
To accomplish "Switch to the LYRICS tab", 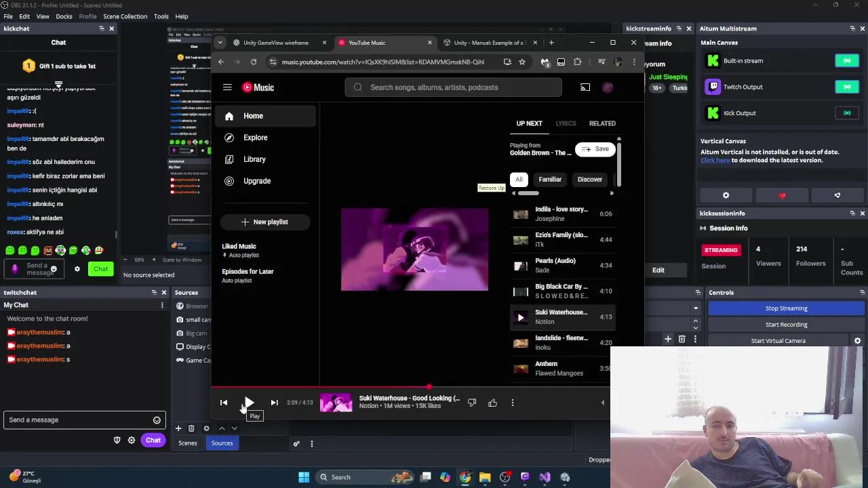I will point(566,123).
